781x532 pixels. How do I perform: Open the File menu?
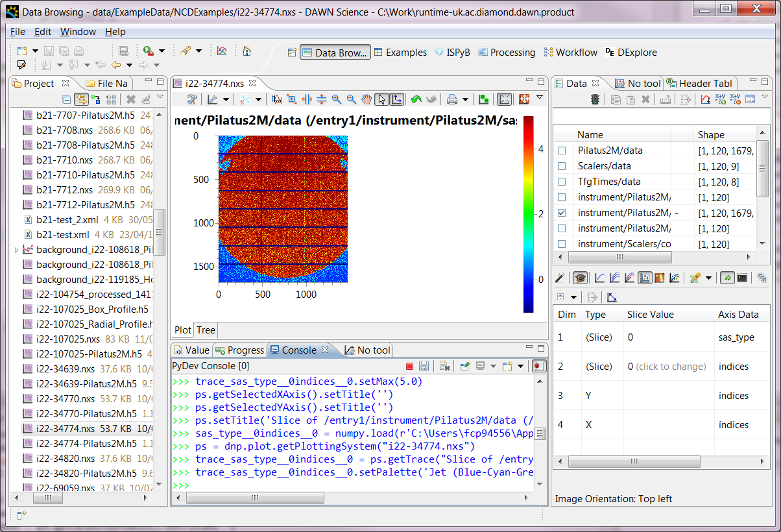(x=18, y=32)
